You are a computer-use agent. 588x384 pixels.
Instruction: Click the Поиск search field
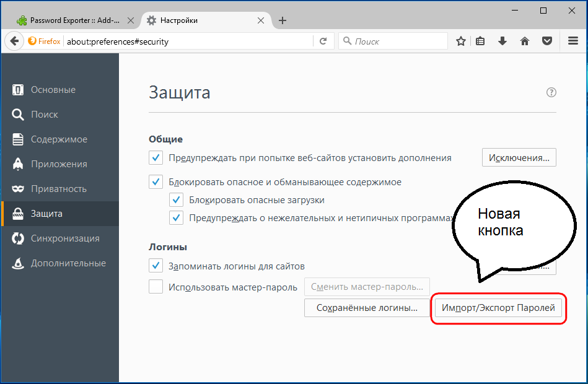coord(397,41)
